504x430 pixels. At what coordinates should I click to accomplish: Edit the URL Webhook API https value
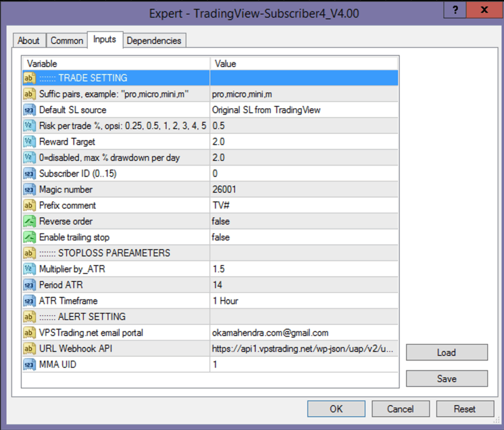[304, 348]
